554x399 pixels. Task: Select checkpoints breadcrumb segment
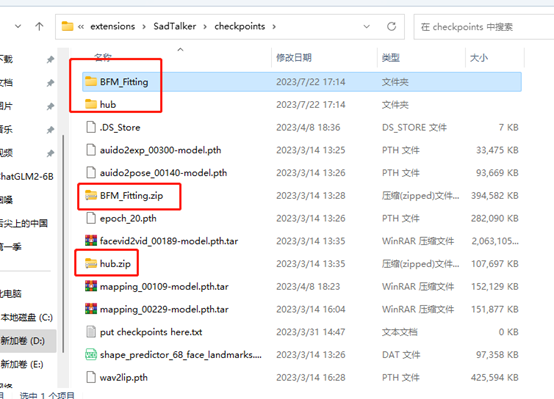pyautogui.click(x=240, y=26)
